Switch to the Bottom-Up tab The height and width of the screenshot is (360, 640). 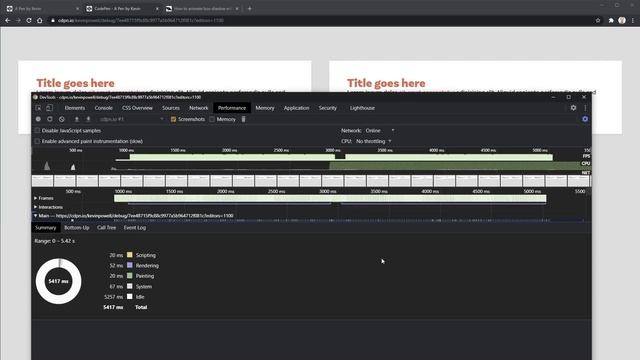(x=77, y=228)
